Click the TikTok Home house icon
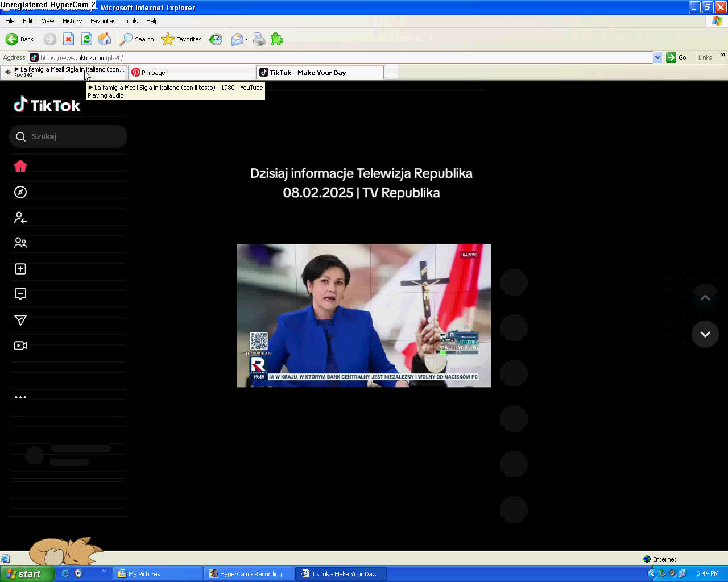The height and width of the screenshot is (582, 728). click(x=20, y=166)
